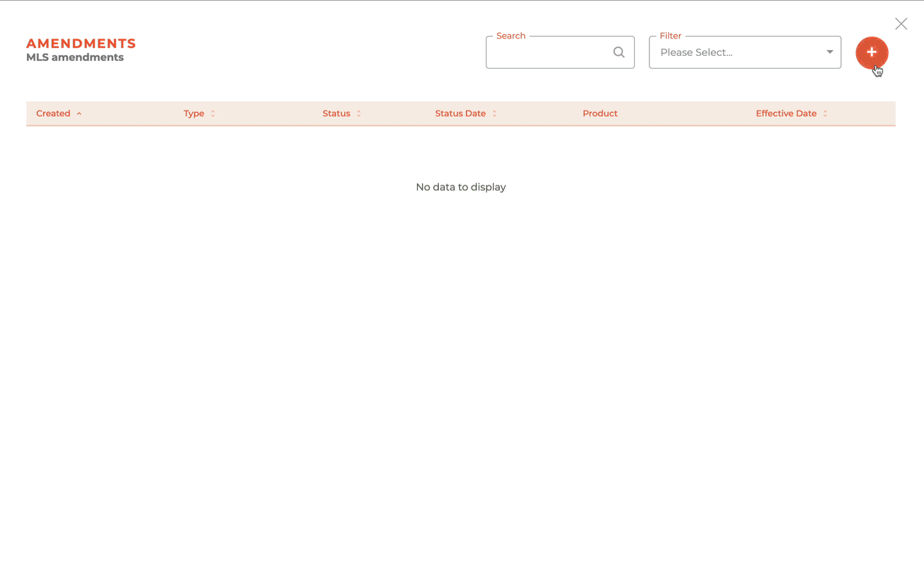924x578 pixels.
Task: Close the Amendments panel with the X
Action: point(901,24)
